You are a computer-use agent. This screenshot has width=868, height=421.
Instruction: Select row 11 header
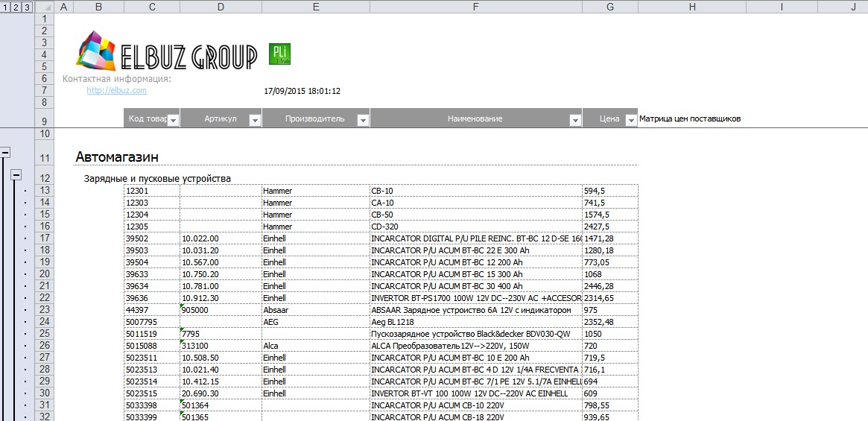click(x=45, y=153)
